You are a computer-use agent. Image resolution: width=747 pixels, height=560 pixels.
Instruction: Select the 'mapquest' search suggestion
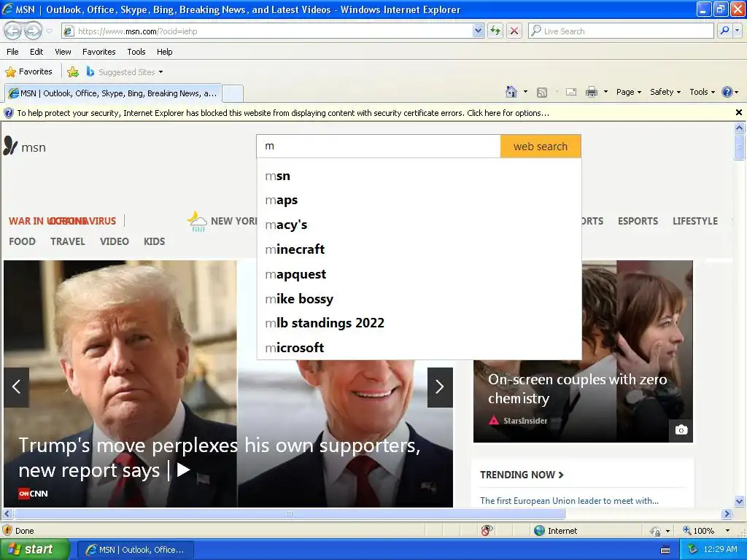tap(419, 274)
